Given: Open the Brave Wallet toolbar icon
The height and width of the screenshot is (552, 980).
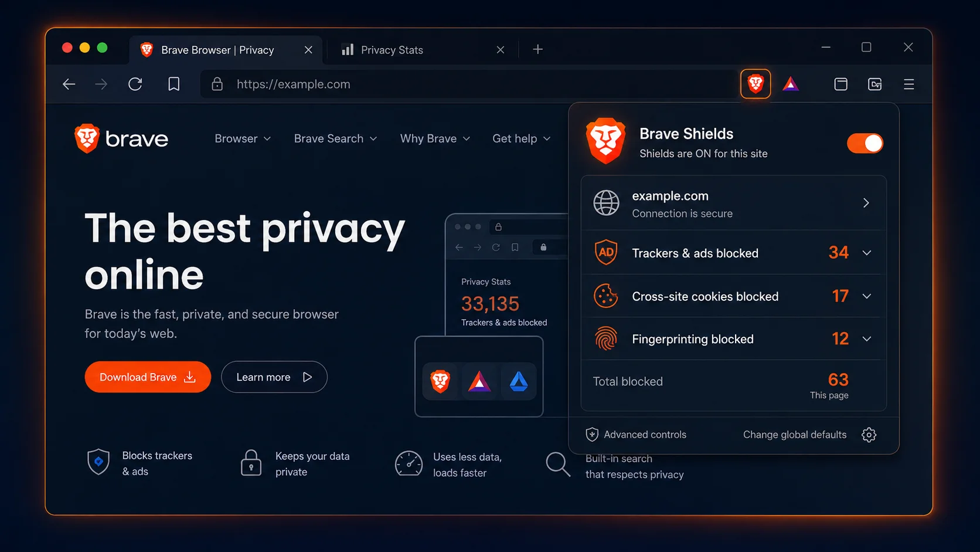Looking at the screenshot, I should coord(874,84).
